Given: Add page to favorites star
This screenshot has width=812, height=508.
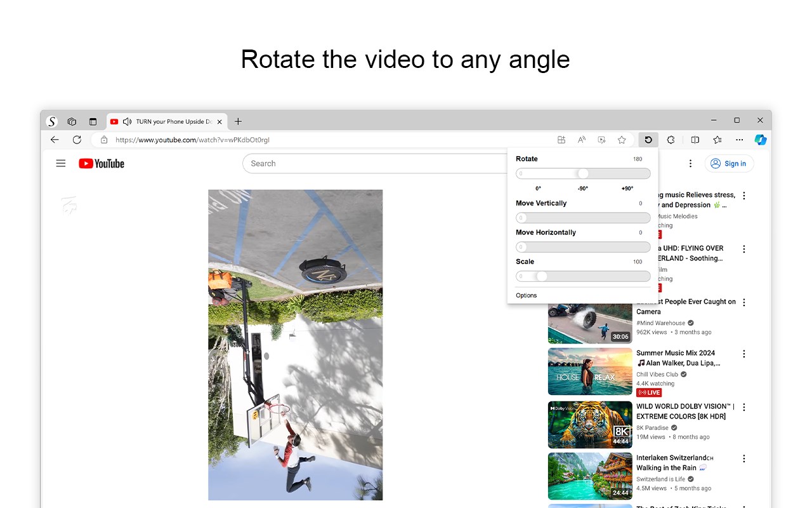Looking at the screenshot, I should [622, 140].
